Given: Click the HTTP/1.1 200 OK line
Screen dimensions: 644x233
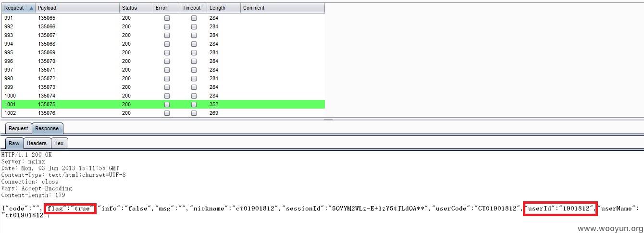Looking at the screenshot, I should 26,155.
